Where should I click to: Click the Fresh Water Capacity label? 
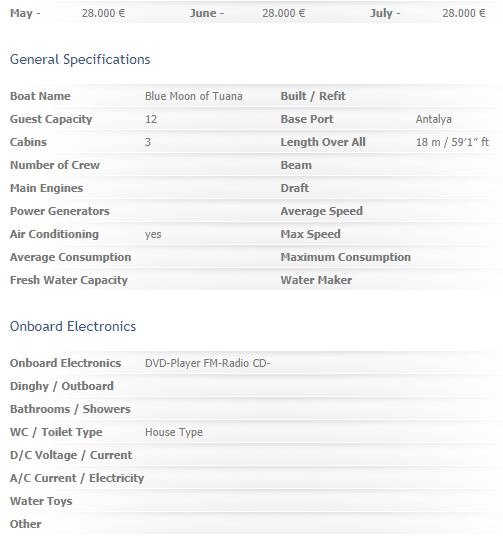pyautogui.click(x=69, y=280)
